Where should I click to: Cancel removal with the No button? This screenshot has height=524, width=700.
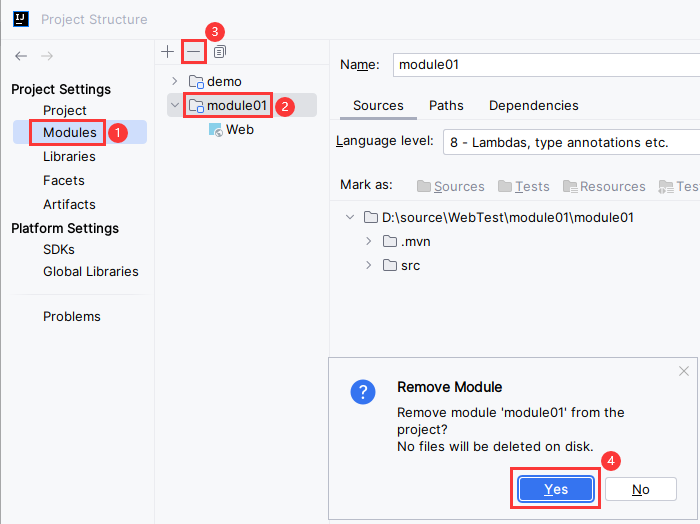(640, 489)
